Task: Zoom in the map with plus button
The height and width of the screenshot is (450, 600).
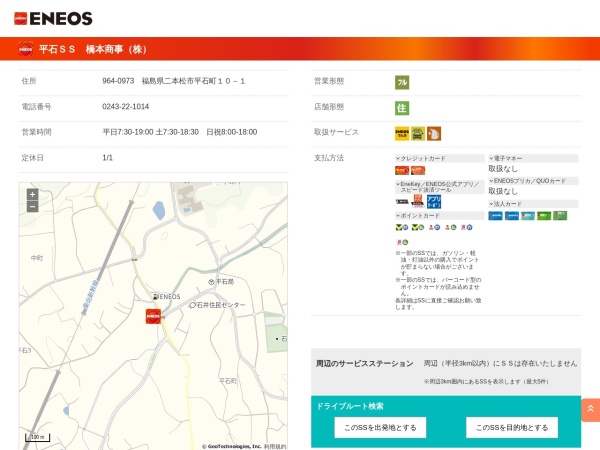Action: pos(33,194)
